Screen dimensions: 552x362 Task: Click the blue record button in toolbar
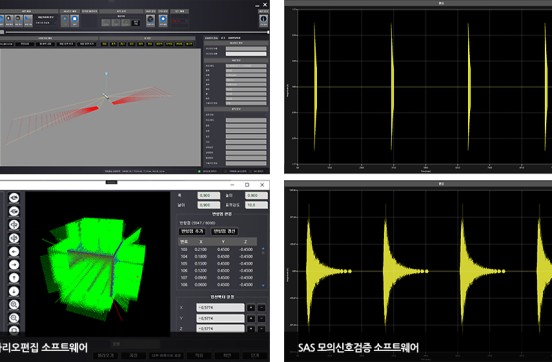(x=163, y=20)
